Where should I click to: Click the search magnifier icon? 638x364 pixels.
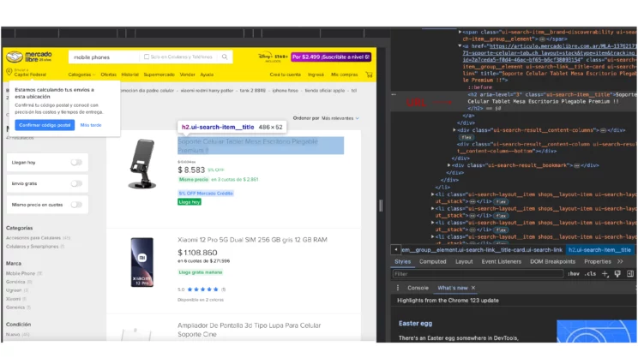point(225,57)
